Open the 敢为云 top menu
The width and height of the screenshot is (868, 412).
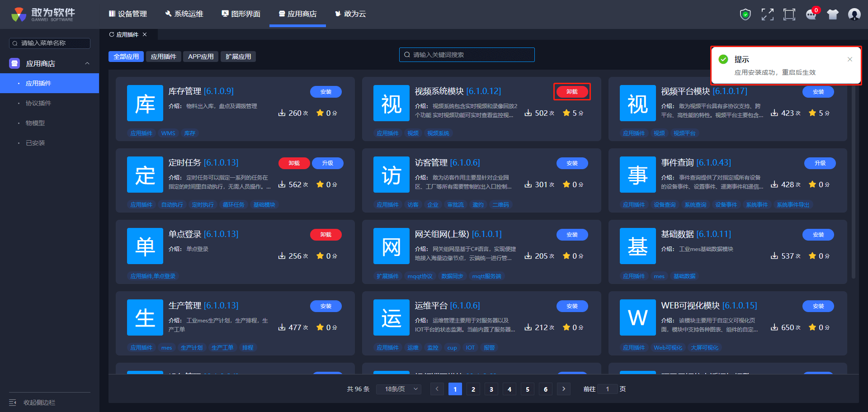click(x=350, y=14)
